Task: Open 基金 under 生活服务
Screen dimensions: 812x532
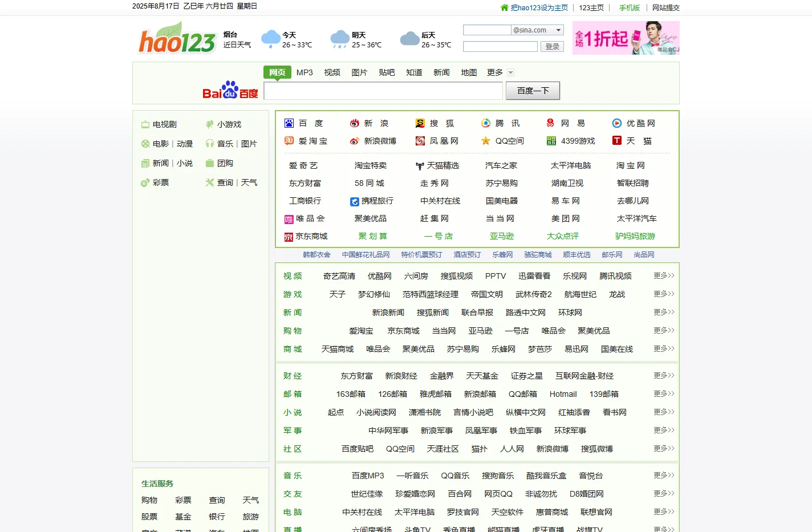Action: click(183, 517)
